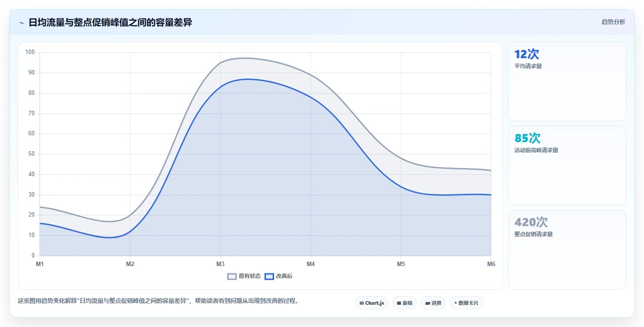The image size is (644, 327).
Task: Open the 12次 平均请求量 card
Action: (x=567, y=81)
